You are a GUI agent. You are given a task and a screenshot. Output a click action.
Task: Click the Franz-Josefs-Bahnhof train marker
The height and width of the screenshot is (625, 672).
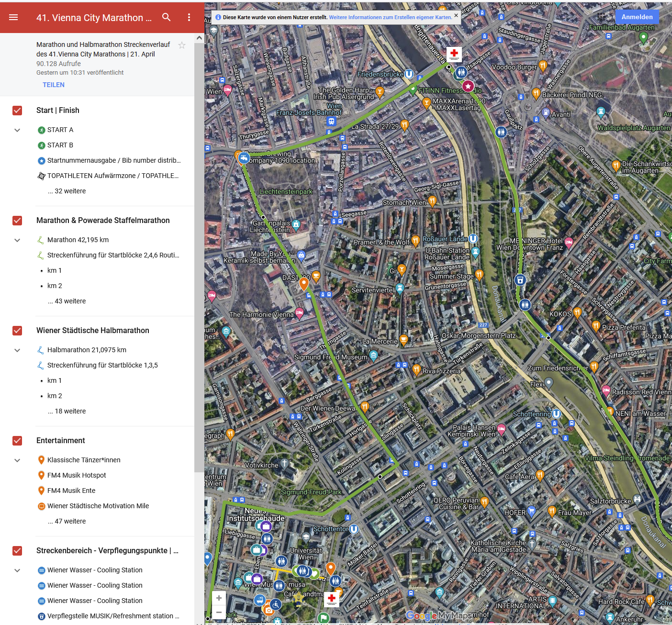331,121
